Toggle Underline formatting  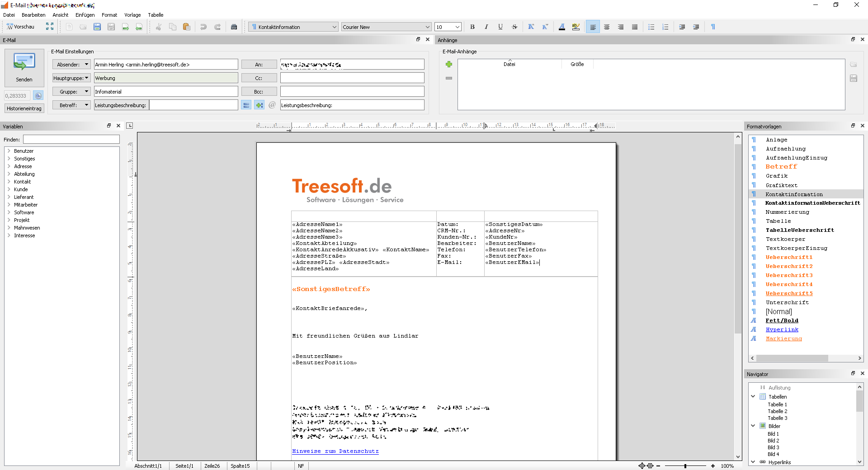500,27
